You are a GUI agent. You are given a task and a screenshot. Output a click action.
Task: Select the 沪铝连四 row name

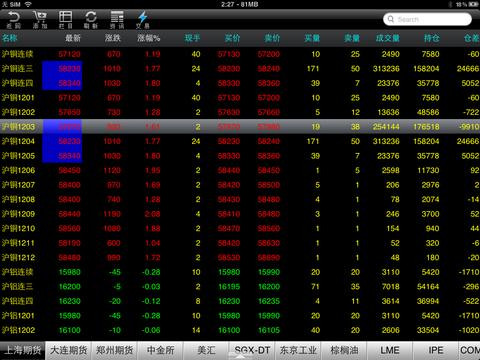click(x=17, y=301)
